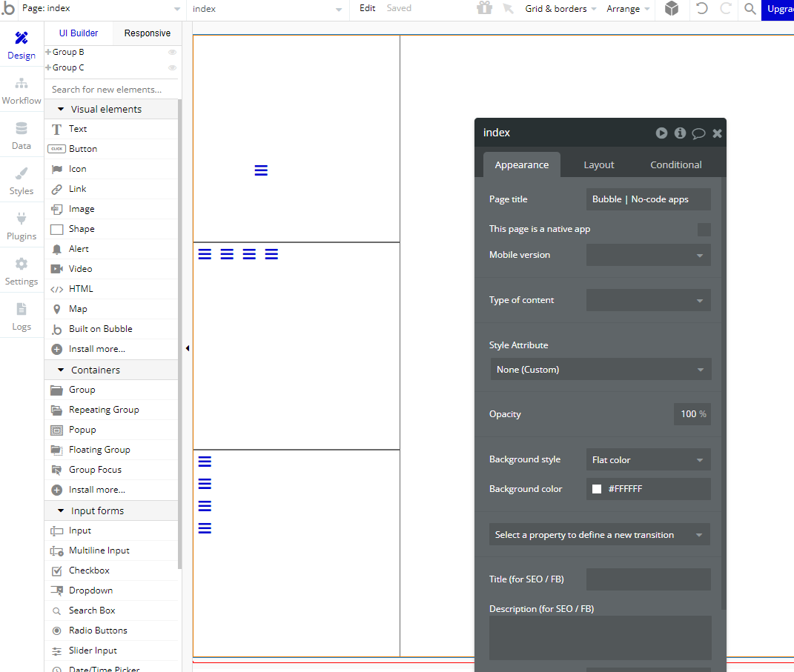Click the Page title input field

(x=648, y=199)
